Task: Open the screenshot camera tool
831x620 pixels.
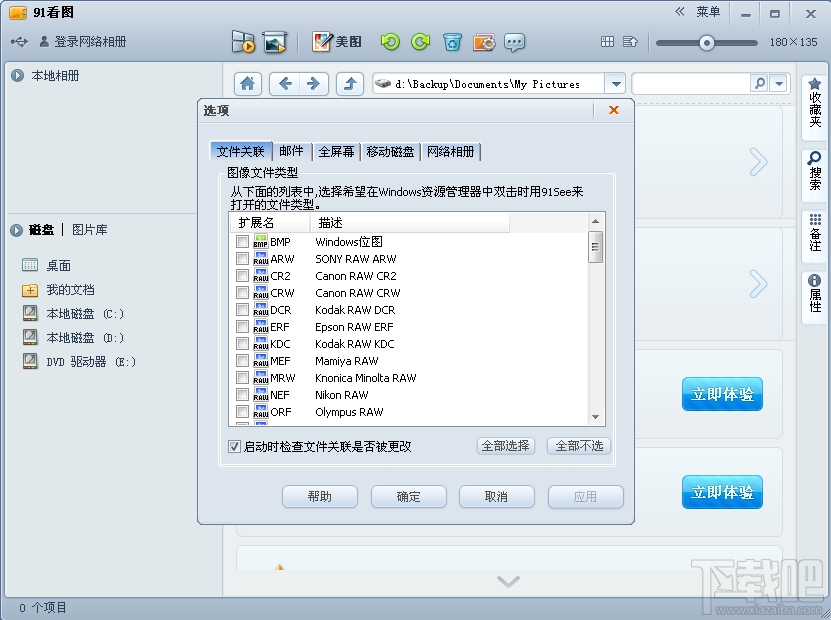Action: point(484,42)
